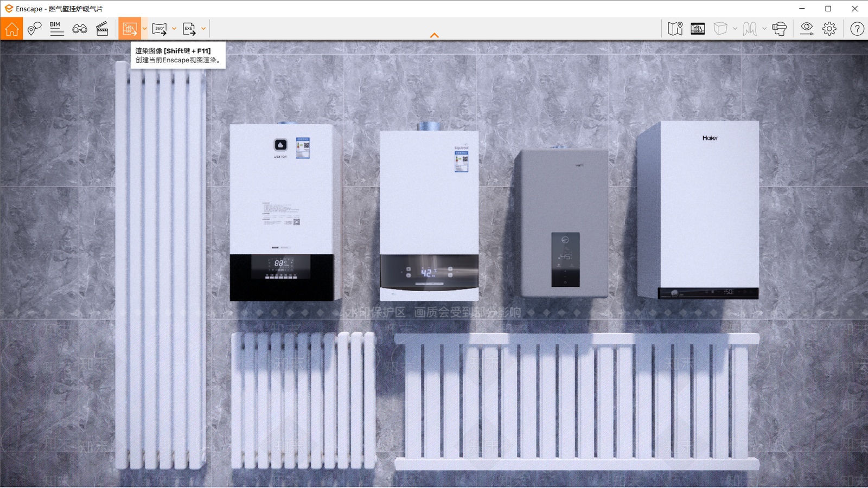This screenshot has height=488, width=868.
Task: Click the wings navigation mode icon
Action: coord(750,29)
